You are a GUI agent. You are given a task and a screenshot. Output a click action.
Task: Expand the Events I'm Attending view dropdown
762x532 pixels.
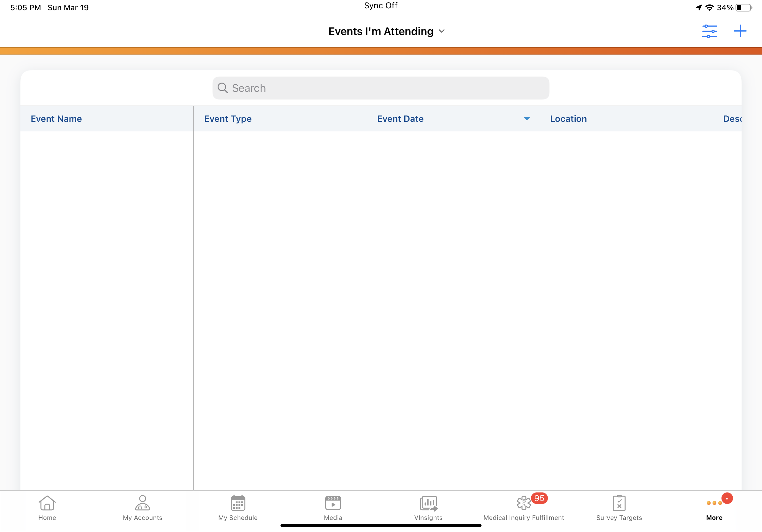[x=441, y=31]
